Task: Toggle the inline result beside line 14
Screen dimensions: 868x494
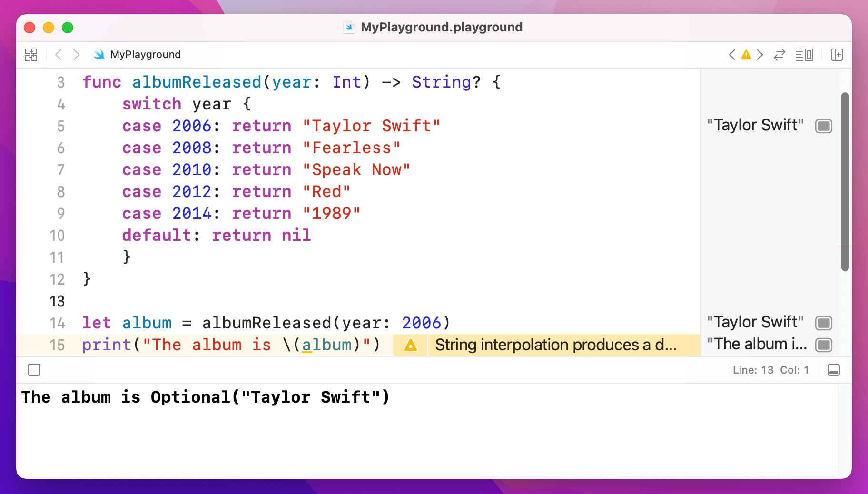Action: (x=824, y=323)
